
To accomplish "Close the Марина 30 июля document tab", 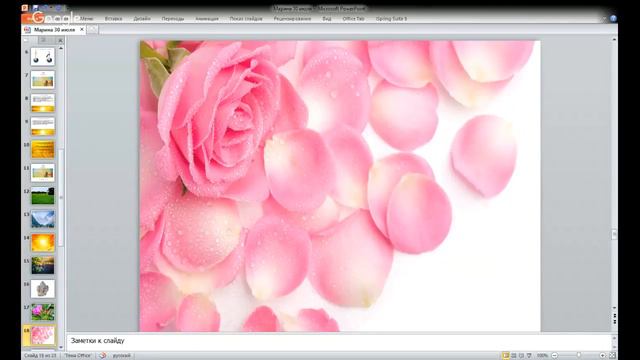I will pos(82,29).
